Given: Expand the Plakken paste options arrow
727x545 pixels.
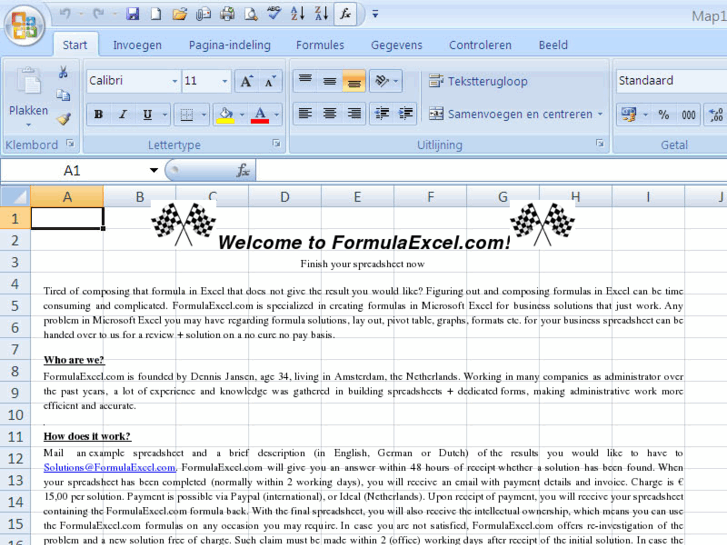Looking at the screenshot, I should [x=28, y=125].
